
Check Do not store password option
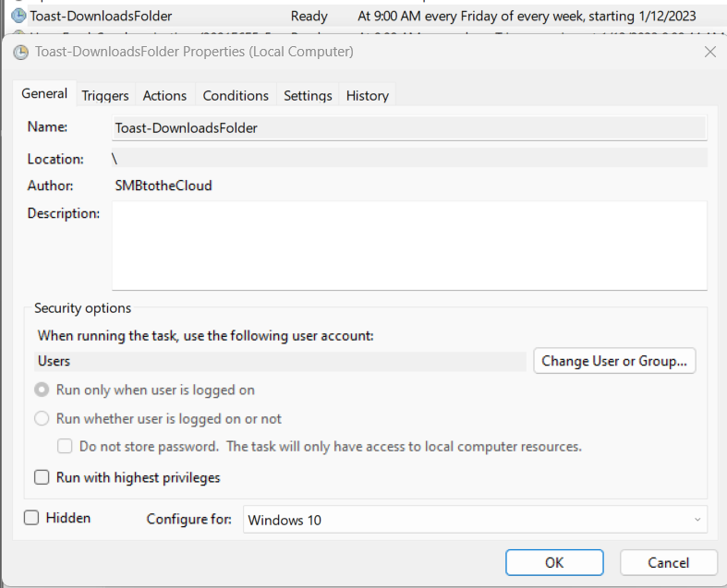pyautogui.click(x=65, y=447)
